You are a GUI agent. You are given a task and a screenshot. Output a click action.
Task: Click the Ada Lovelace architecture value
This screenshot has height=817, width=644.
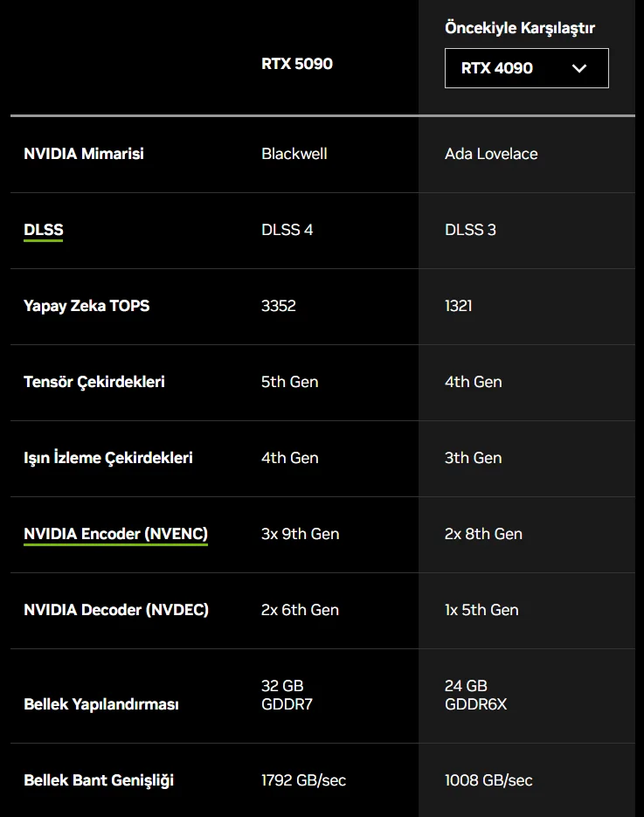tap(491, 154)
